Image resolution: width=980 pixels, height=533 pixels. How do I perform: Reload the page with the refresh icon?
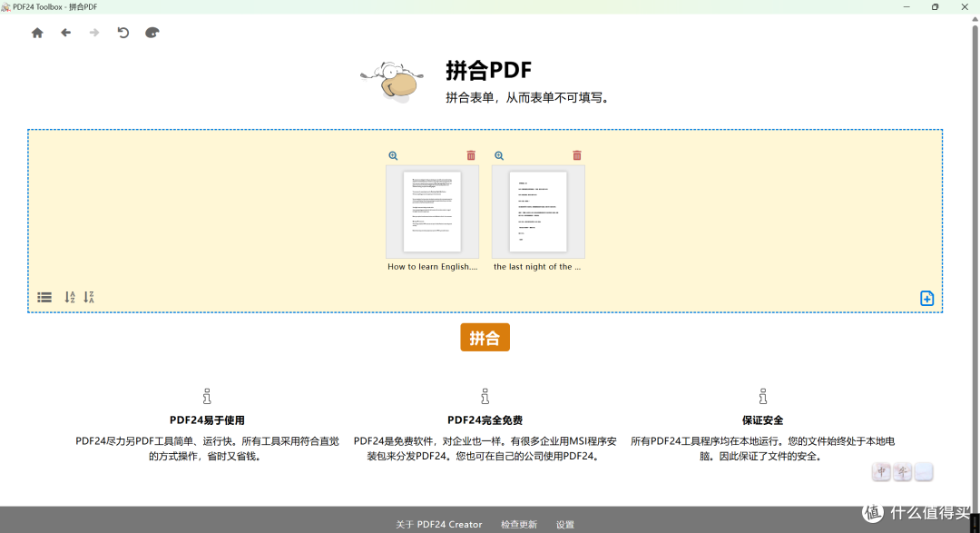[x=123, y=33]
